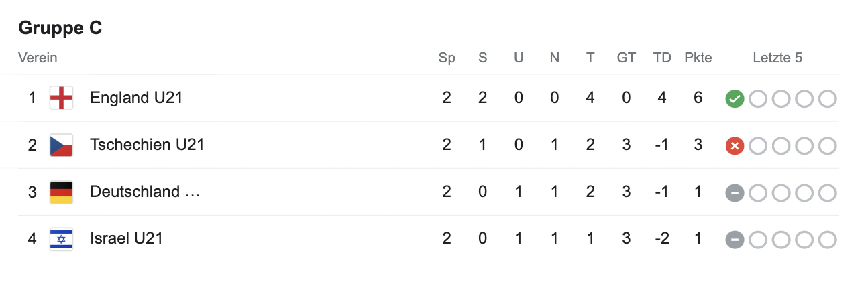This screenshot has width=868, height=288.
Task: Open the England U21 team link
Action: click(x=136, y=98)
